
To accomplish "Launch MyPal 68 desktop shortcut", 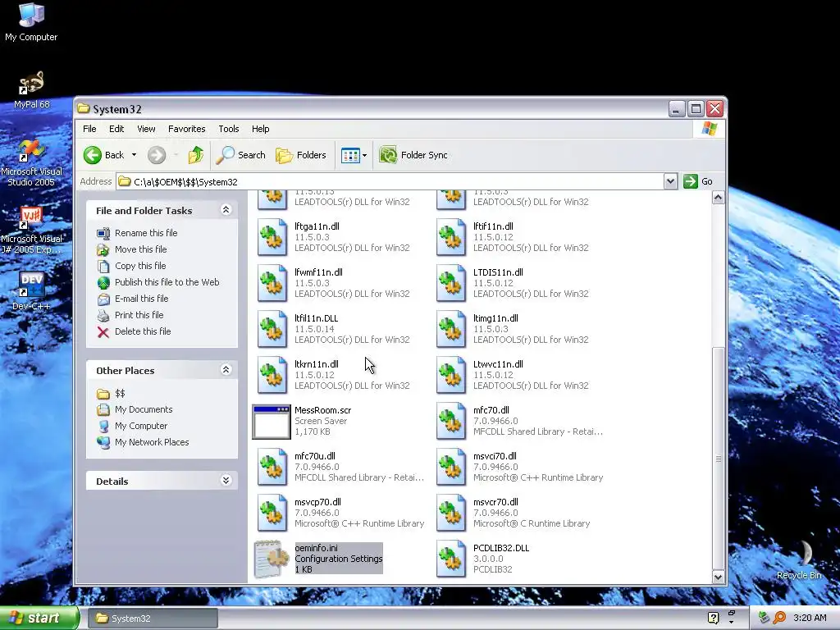I will point(31,90).
